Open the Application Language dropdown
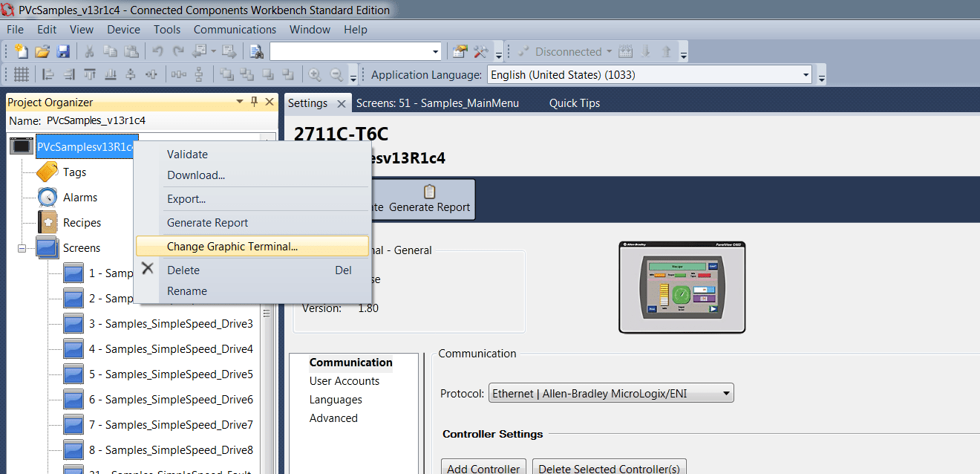 805,74
